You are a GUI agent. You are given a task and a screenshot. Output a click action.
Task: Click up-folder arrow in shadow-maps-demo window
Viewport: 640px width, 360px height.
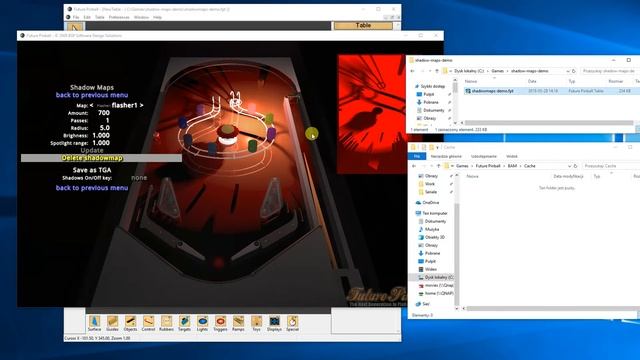437,71
